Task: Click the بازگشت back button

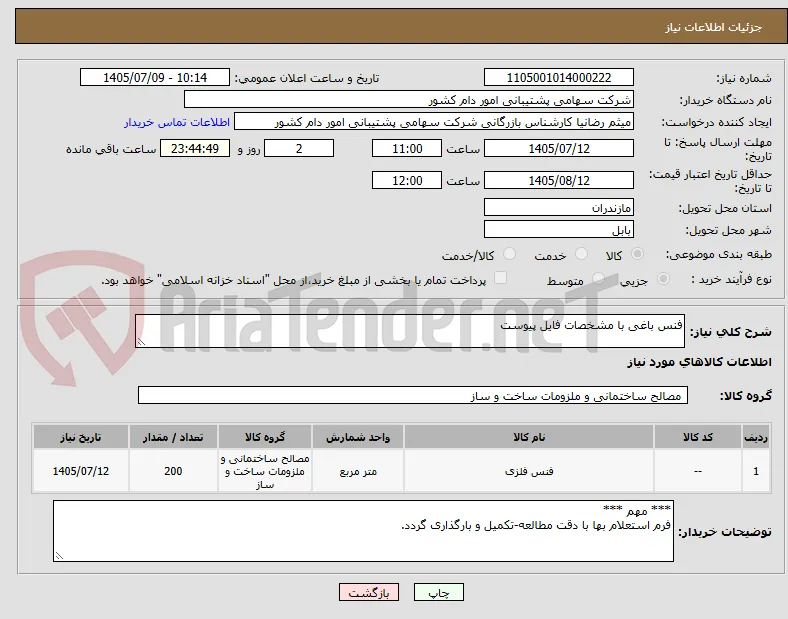Action: tap(369, 592)
